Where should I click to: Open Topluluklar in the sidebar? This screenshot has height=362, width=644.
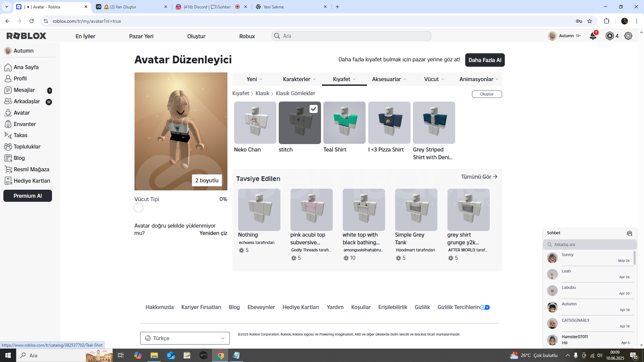[27, 146]
